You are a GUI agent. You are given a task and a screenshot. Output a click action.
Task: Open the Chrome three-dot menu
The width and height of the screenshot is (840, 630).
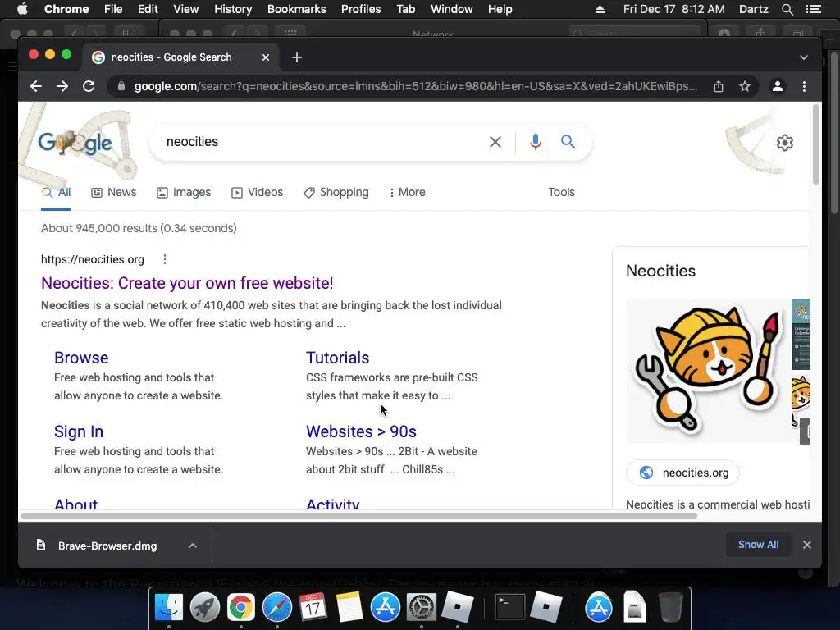(x=804, y=86)
